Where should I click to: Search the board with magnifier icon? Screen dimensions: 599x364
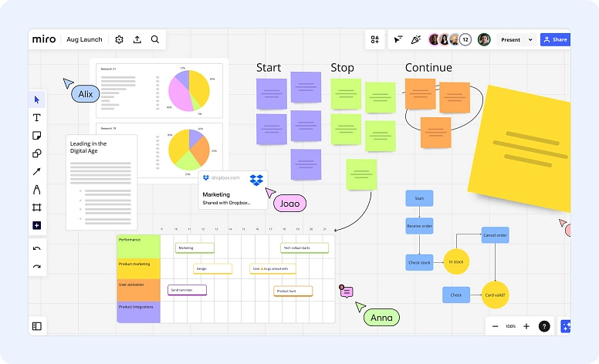coord(154,39)
